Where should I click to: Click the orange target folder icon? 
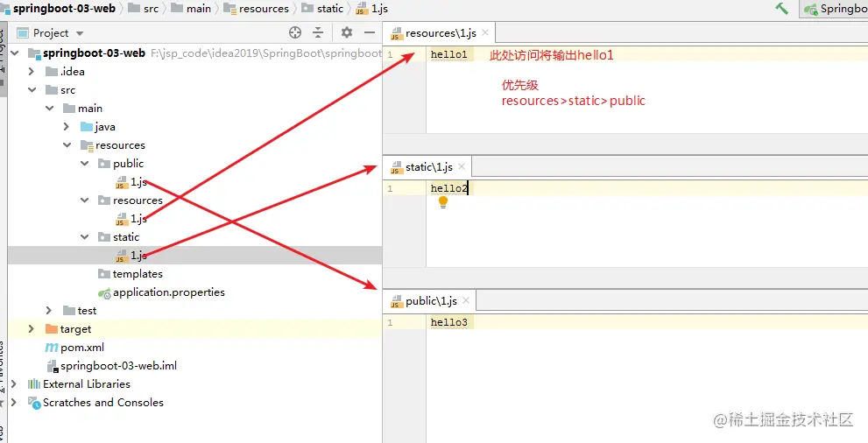52,328
